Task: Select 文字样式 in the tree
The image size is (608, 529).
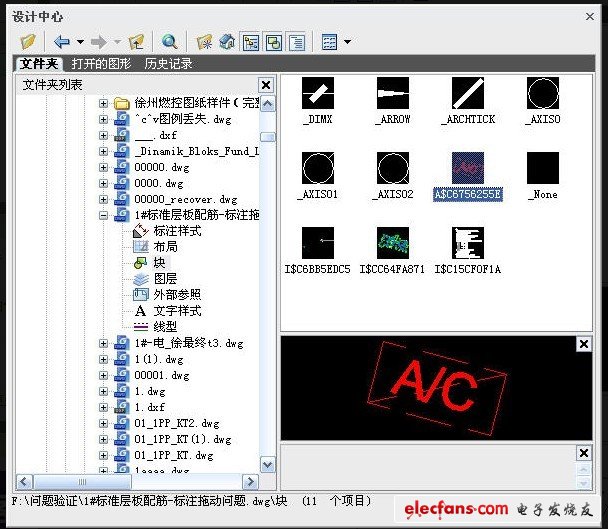Action: pyautogui.click(x=177, y=311)
